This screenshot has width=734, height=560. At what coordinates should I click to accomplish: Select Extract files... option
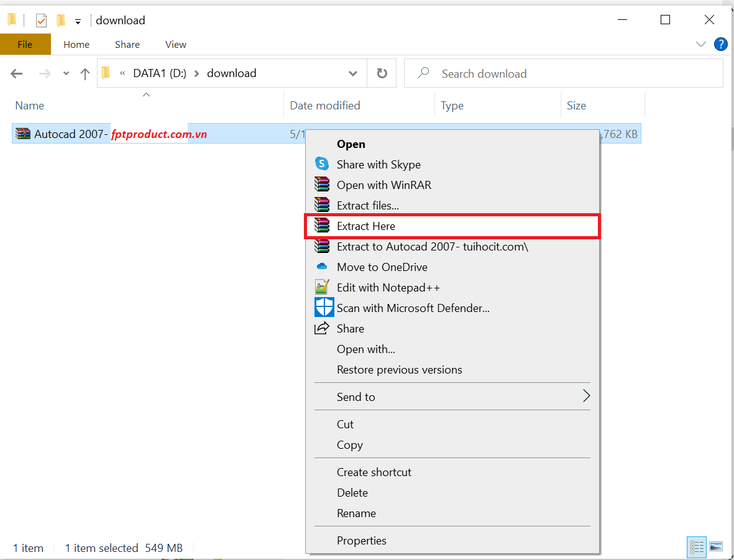tap(452, 206)
